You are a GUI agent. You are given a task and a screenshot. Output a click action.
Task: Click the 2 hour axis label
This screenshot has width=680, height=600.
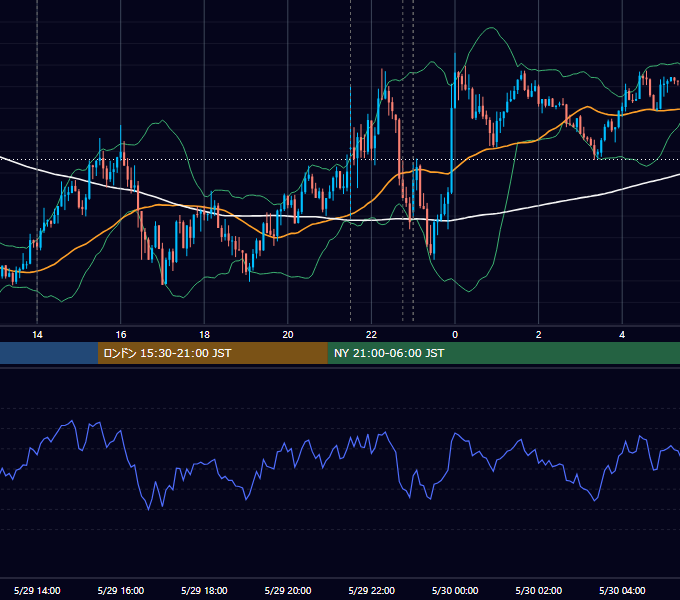point(539,335)
